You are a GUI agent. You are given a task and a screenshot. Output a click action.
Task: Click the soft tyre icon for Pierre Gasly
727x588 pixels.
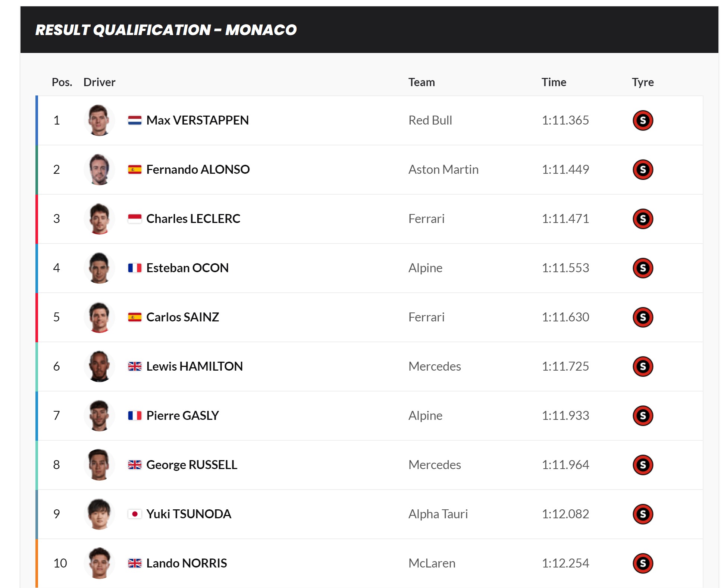tap(643, 416)
